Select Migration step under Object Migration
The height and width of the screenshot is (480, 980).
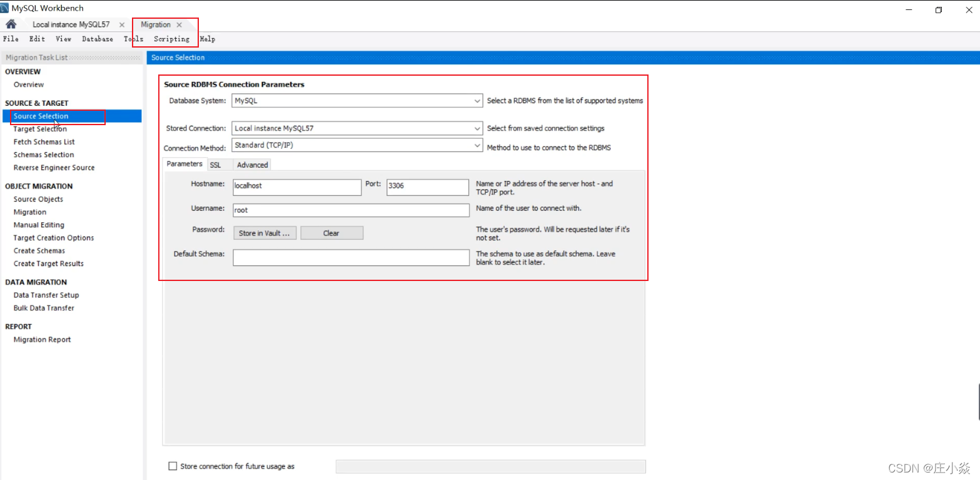tap(30, 212)
